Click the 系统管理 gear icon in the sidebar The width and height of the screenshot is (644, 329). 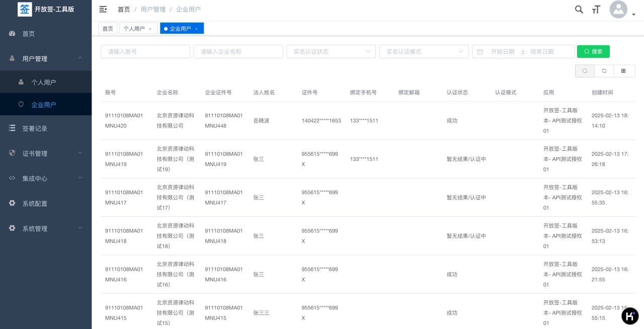point(12,228)
